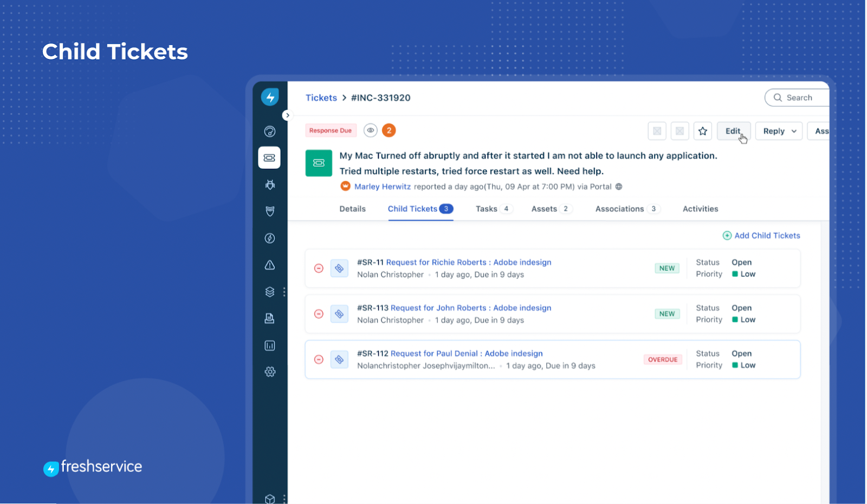Open the Admin gear icon in sidebar
Image resolution: width=867 pixels, height=504 pixels.
pos(270,372)
